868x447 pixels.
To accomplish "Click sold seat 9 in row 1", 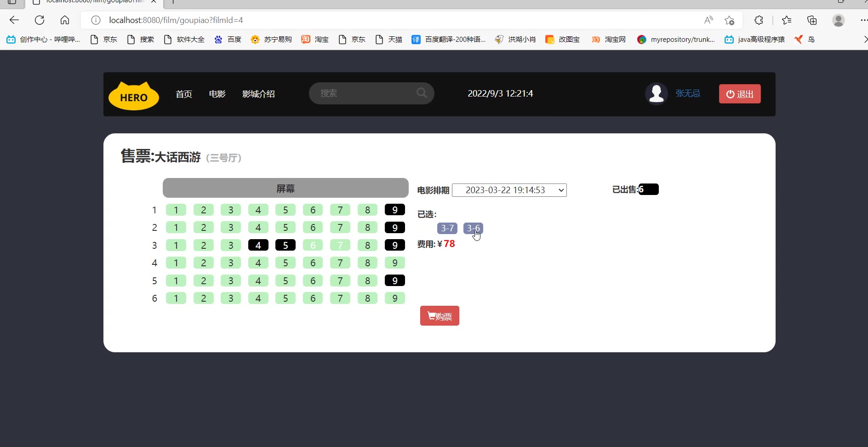I will click(395, 210).
